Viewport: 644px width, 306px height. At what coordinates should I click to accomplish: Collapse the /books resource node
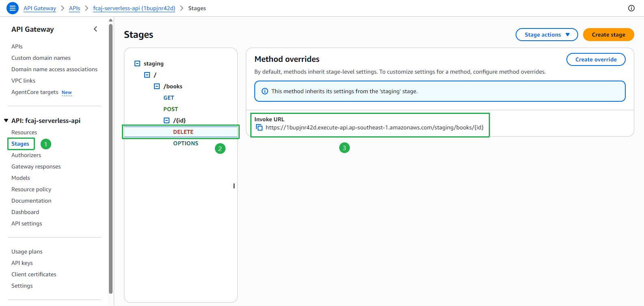click(x=157, y=86)
